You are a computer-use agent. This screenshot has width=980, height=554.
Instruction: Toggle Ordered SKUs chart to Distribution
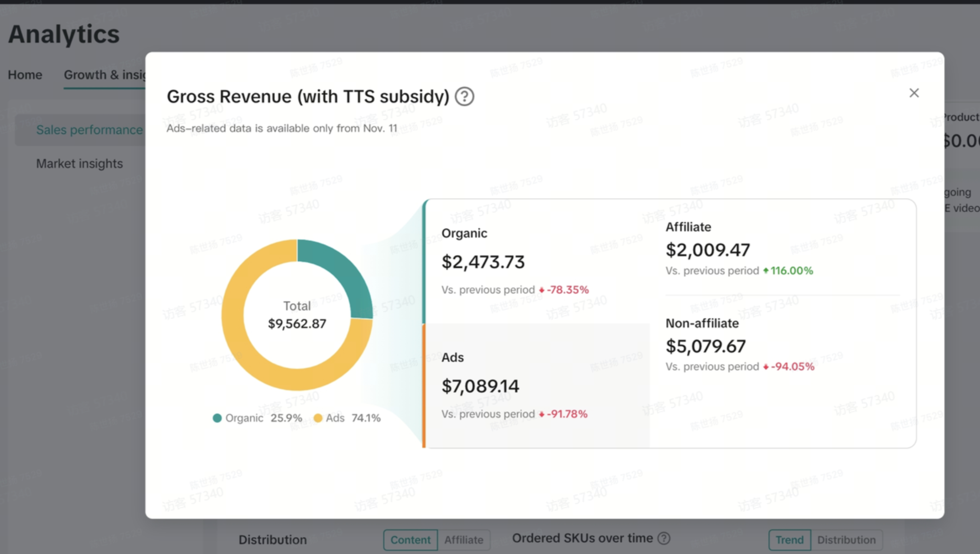point(846,540)
